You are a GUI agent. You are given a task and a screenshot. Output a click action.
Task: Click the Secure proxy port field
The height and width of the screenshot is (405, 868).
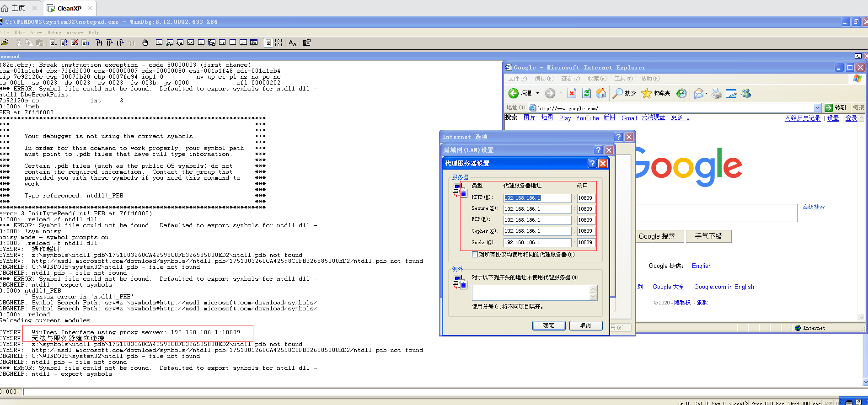[586, 209]
